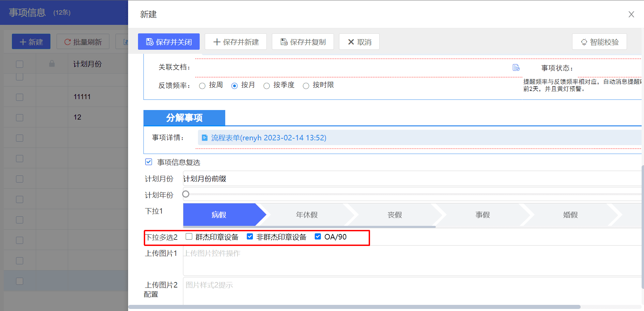Select the 丧假 step option
This screenshot has height=311, width=644.
click(395, 215)
